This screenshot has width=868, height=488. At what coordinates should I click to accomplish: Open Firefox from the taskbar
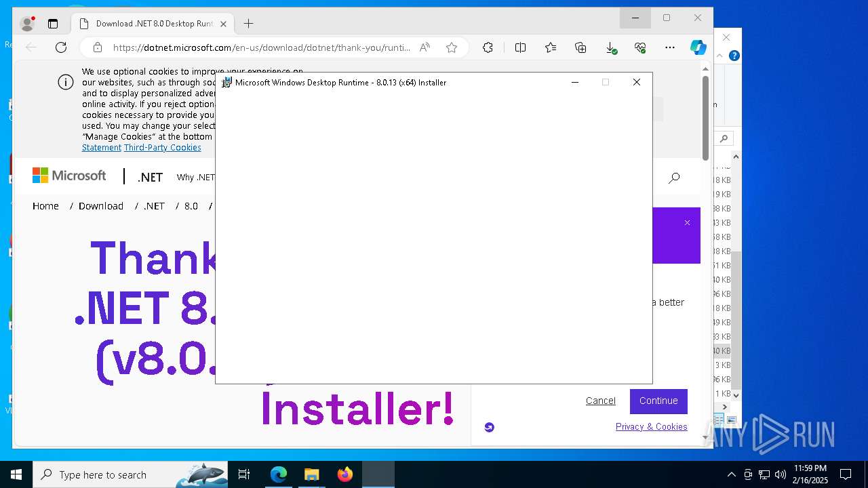coord(345,474)
